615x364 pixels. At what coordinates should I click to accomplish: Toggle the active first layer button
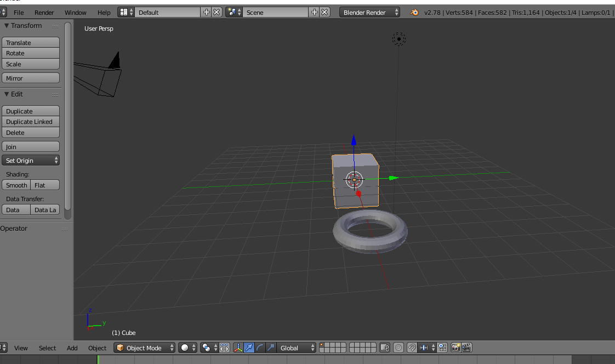322,345
